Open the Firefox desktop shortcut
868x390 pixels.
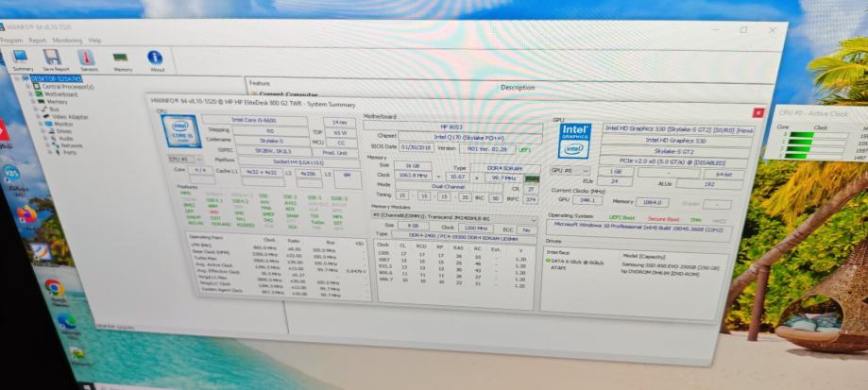tap(27, 215)
